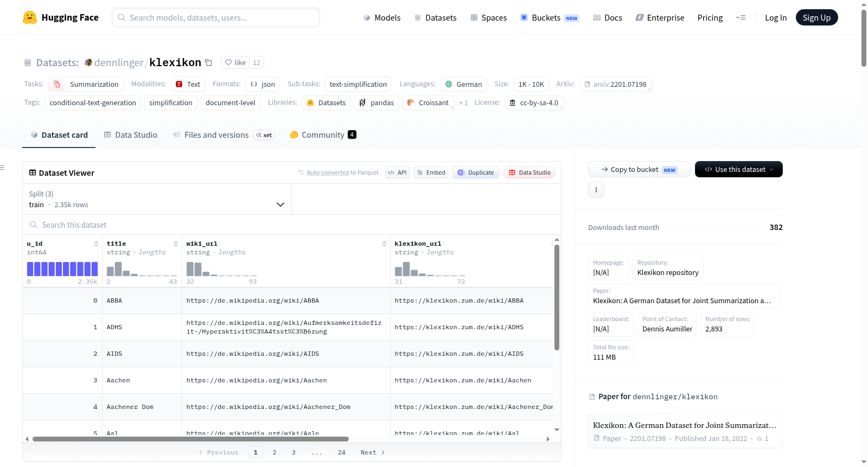This screenshot has width=868, height=467.
Task: Open the Klexikon repository link
Action: (x=668, y=272)
